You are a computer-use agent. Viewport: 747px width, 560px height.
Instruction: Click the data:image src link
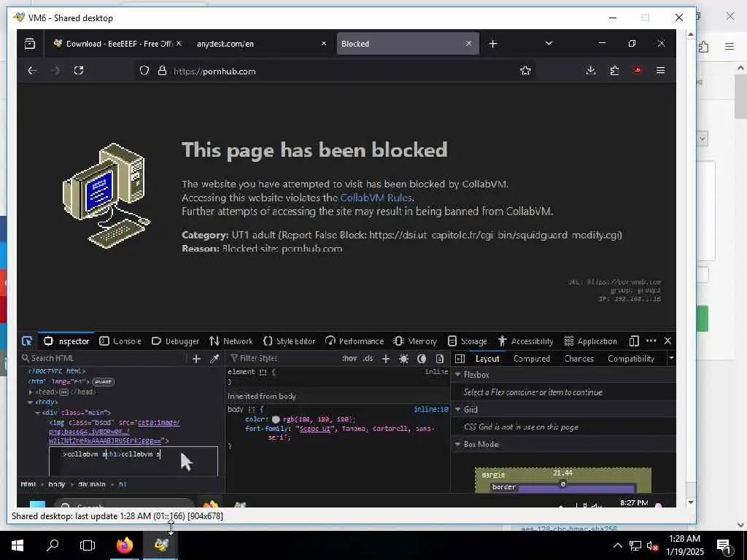pos(115,432)
